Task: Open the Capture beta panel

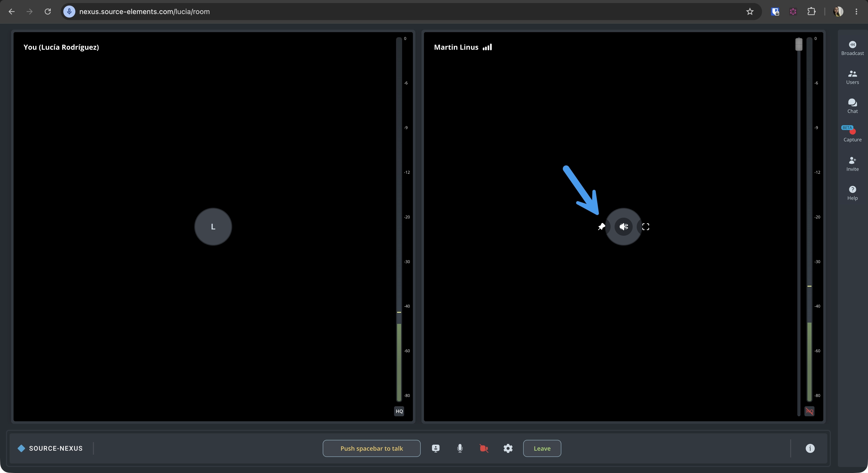Action: [852, 134]
